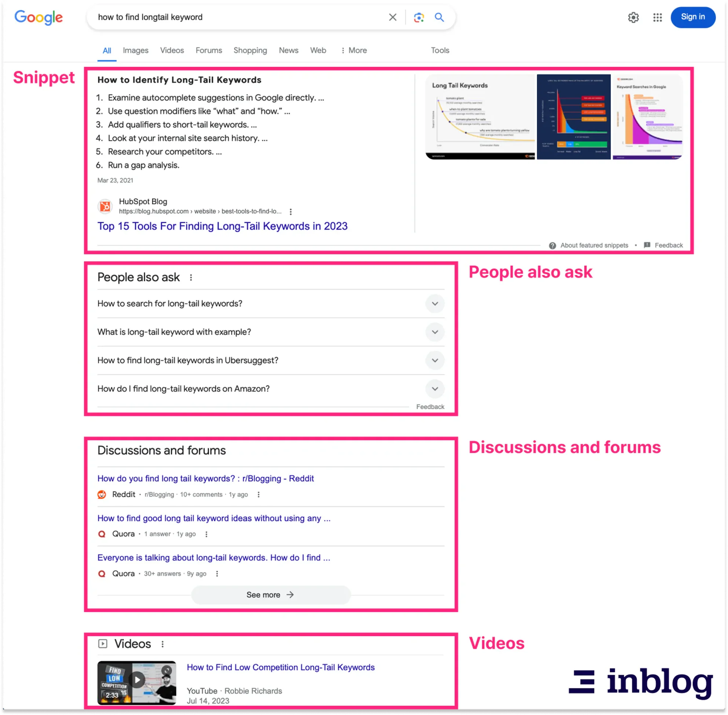
Task: Open Google Lens image search
Action: pos(419,17)
